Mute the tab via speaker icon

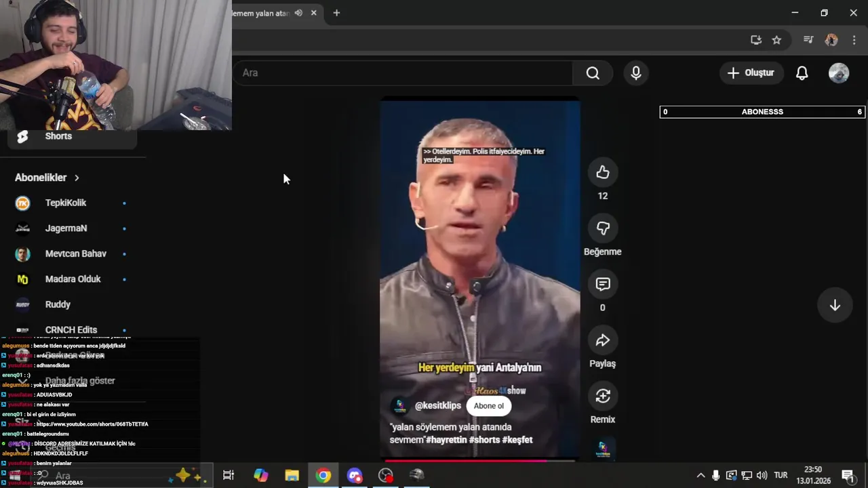tap(298, 13)
